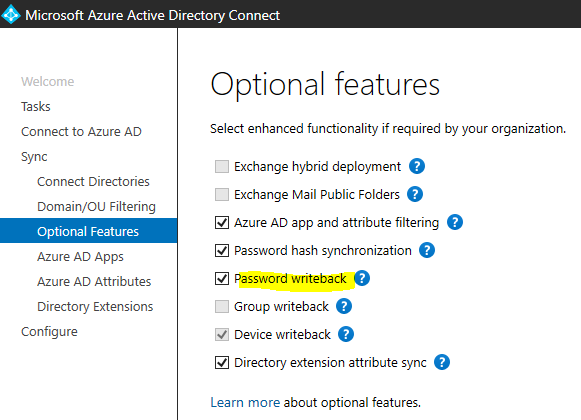
Task: Click the Azure AD Connect logo icon
Action: (x=11, y=14)
